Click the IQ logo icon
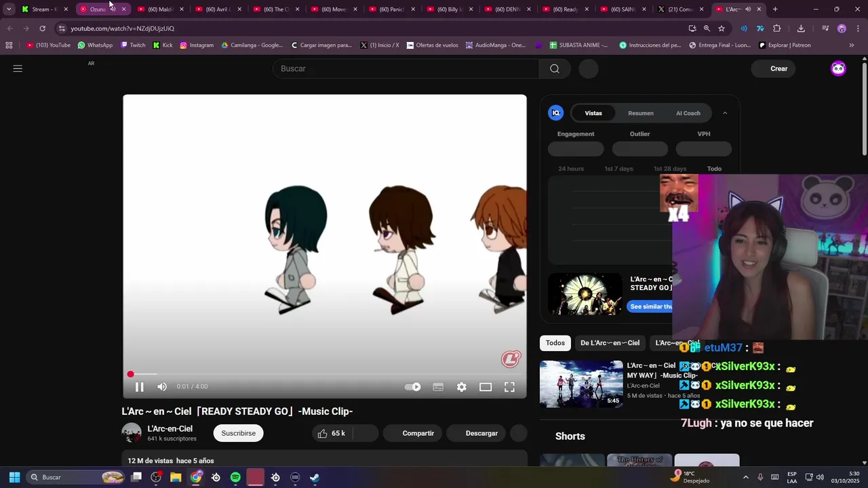 click(556, 113)
